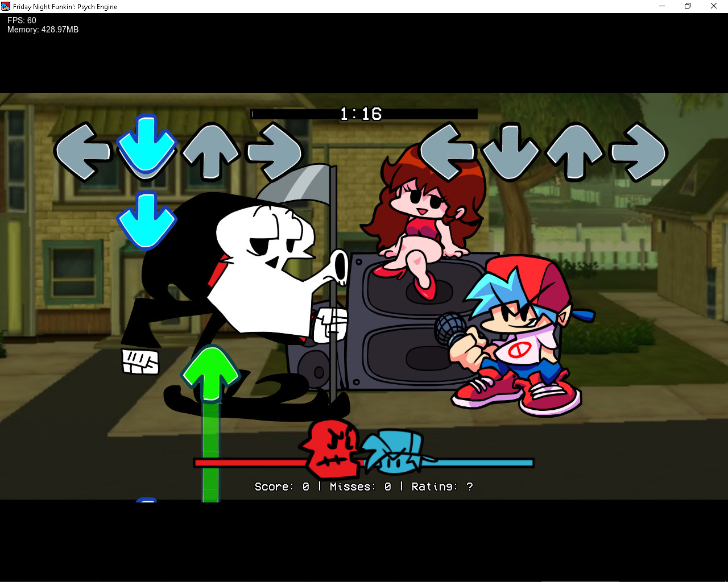Click the Friday Night Funkin' title bar icon

6,6
